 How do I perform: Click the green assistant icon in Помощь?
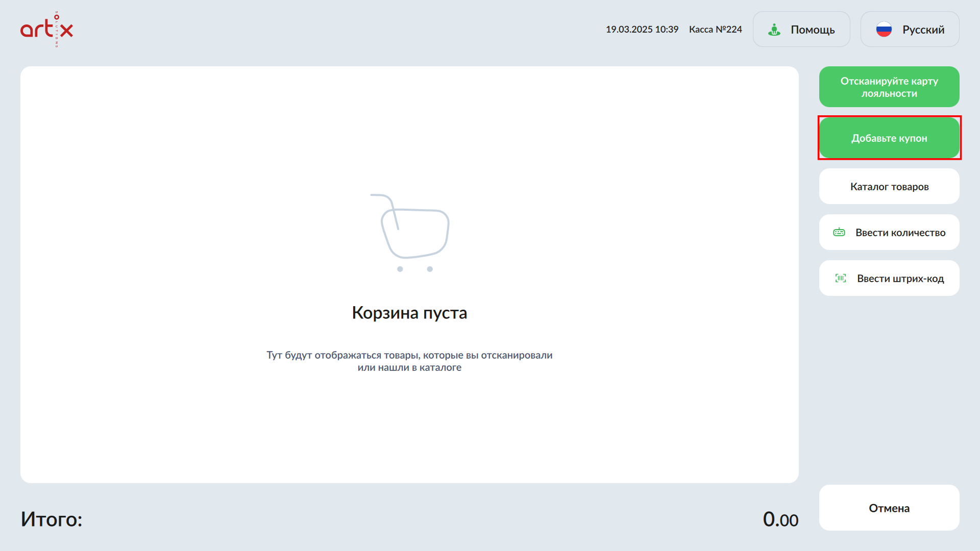[x=774, y=30]
